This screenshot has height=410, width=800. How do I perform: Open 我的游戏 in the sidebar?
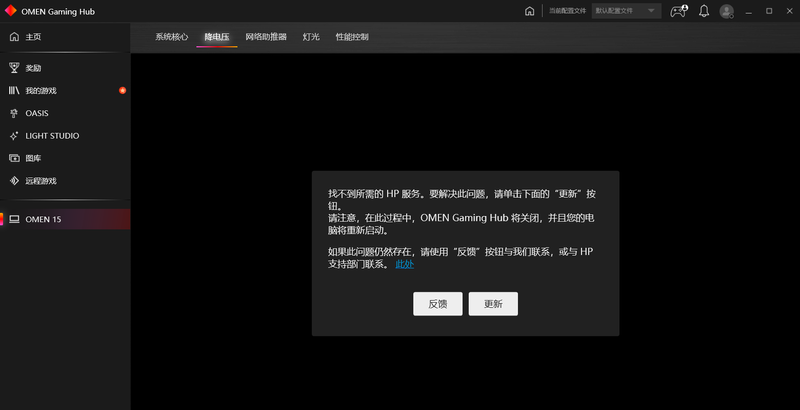click(x=65, y=91)
